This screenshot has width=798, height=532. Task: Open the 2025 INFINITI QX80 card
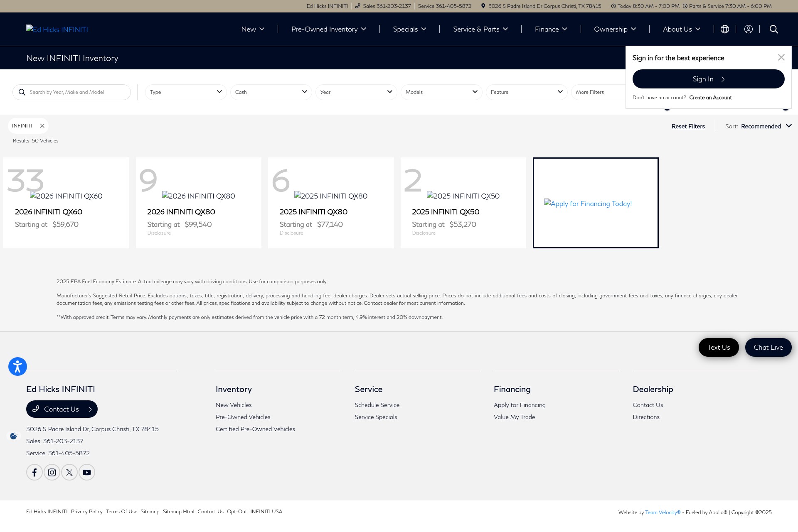tap(331, 203)
